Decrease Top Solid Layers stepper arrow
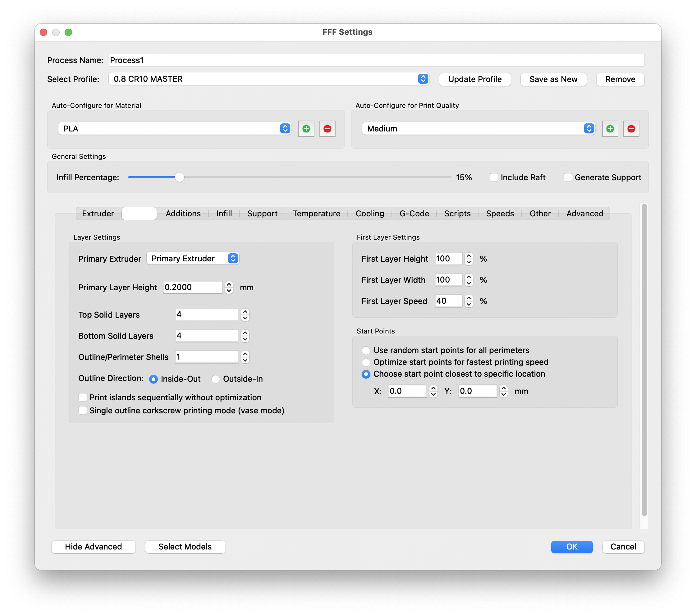The height and width of the screenshot is (616, 696). (245, 318)
